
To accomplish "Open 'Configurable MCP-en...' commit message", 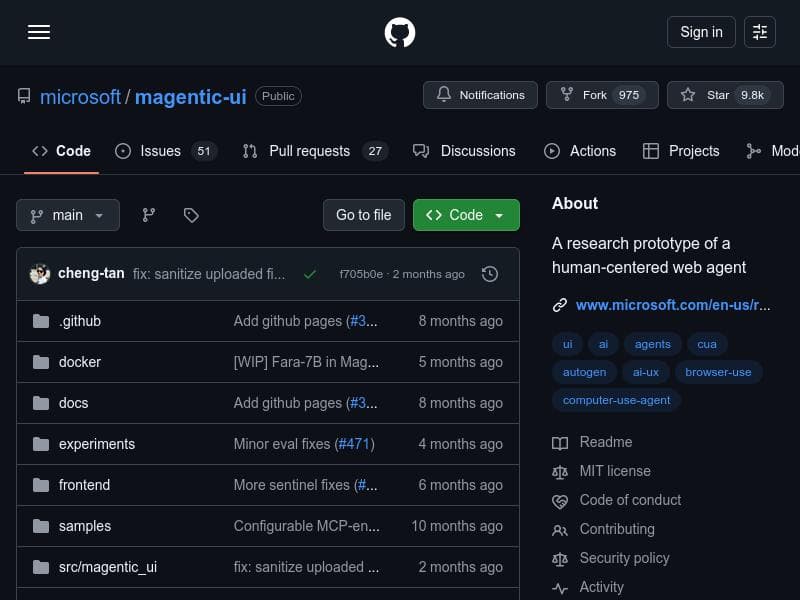I will coord(307,526).
